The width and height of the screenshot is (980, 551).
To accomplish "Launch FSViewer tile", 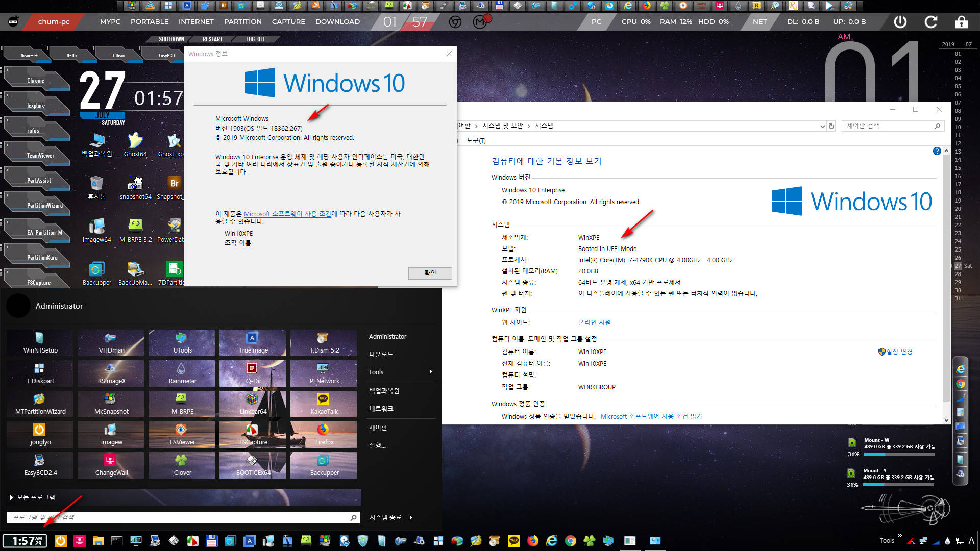I will 182,435.
